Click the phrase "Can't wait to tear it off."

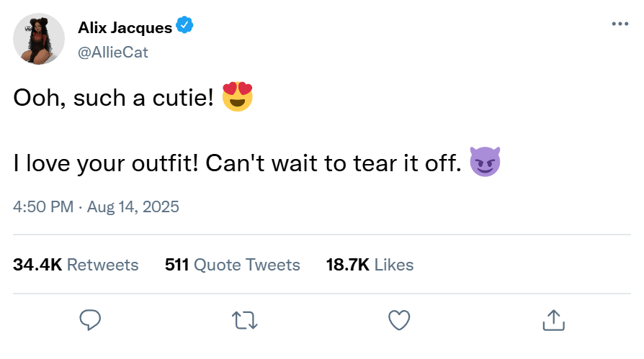[333, 164]
